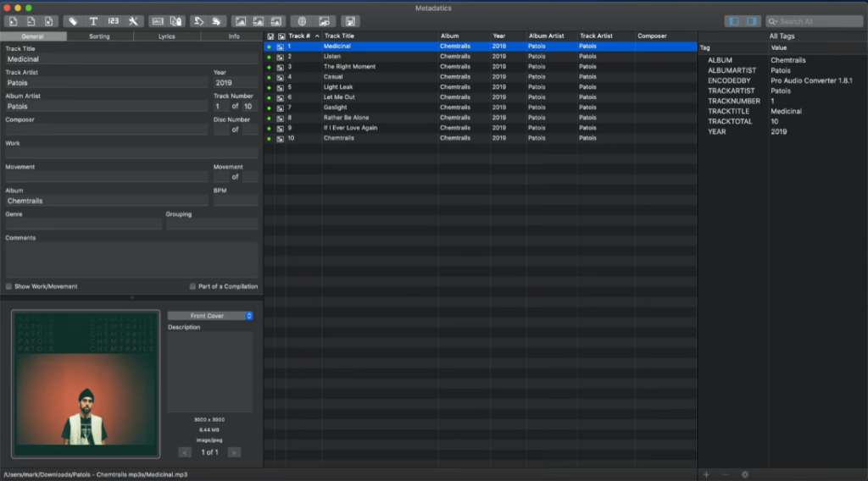This screenshot has width=868, height=481.
Task: Select the track row 'Let Me Out'
Action: (481, 97)
